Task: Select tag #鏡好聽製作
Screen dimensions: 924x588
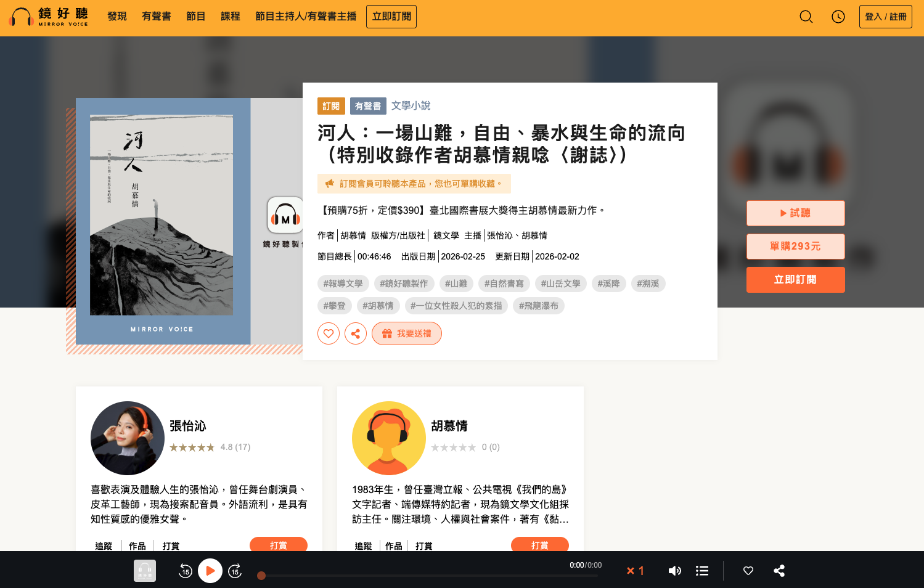Action: coord(404,284)
